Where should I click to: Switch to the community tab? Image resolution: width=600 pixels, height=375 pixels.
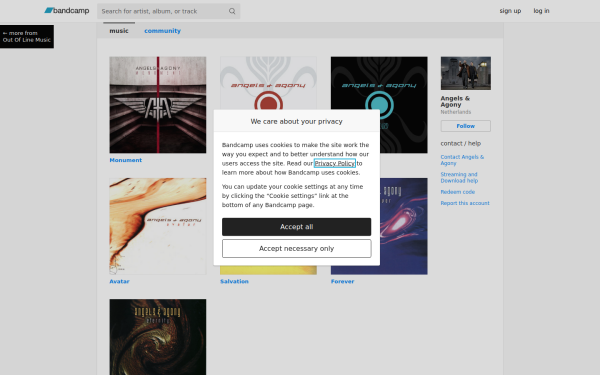162,31
